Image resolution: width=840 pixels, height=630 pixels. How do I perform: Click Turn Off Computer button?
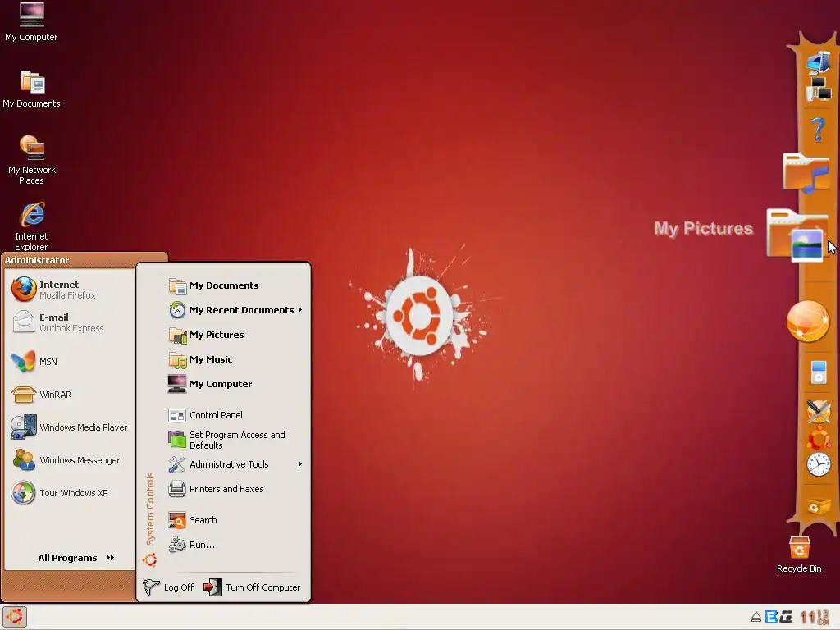coord(252,587)
